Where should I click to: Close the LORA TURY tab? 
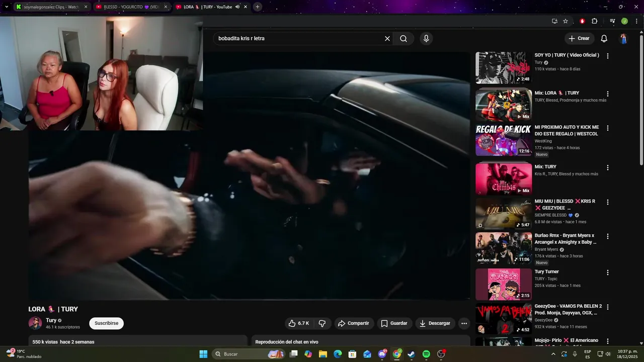(x=246, y=7)
